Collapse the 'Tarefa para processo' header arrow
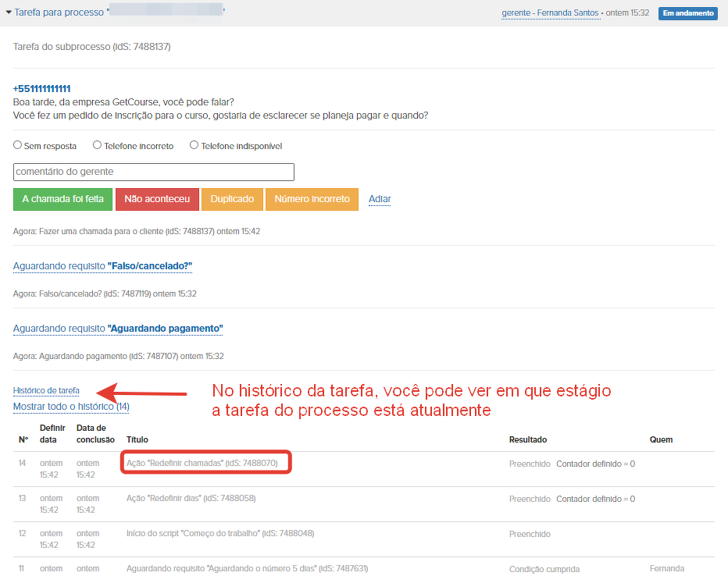 click(x=9, y=12)
